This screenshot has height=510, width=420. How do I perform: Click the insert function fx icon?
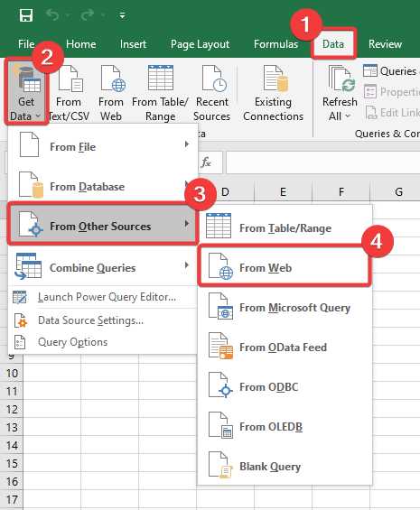pos(206,162)
